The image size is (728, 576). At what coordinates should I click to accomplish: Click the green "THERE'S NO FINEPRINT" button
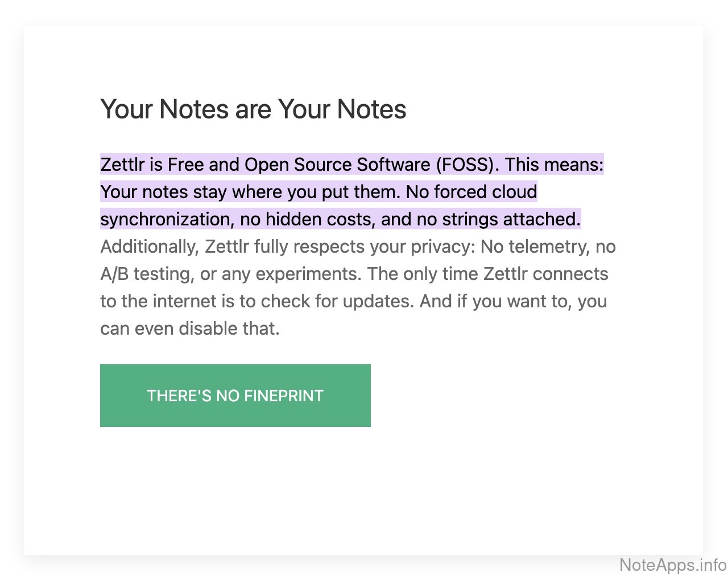click(235, 396)
